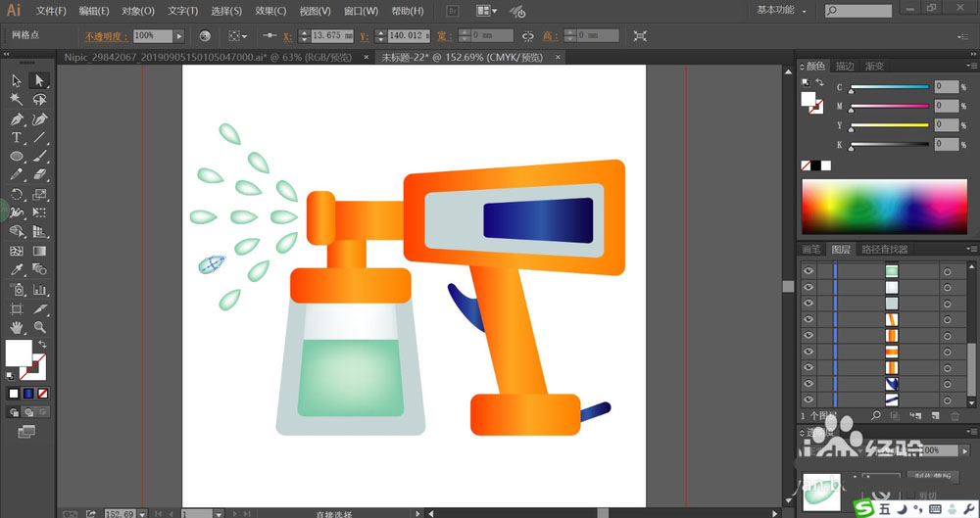Viewport: 980px width, 518px height.
Task: Toggle eye for the white thumbnail layer
Action: [808, 288]
